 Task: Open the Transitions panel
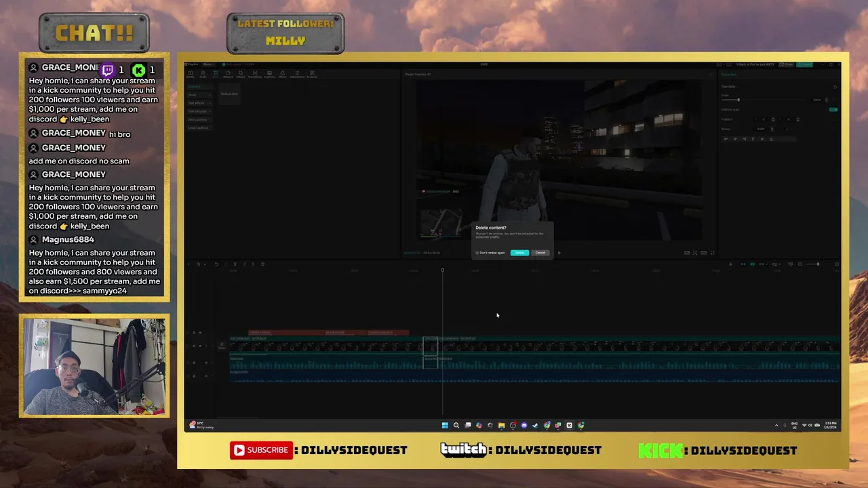[255, 73]
